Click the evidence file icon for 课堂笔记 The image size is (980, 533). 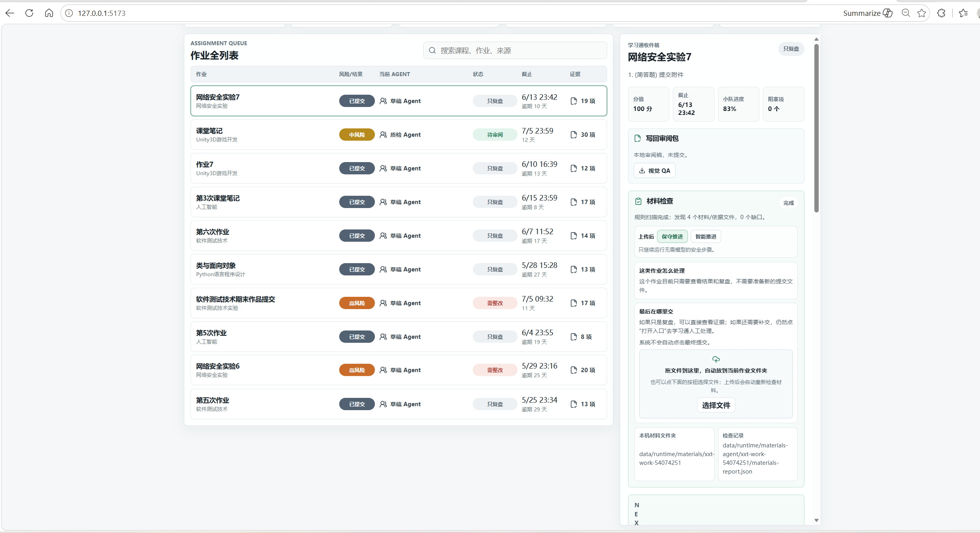(573, 135)
